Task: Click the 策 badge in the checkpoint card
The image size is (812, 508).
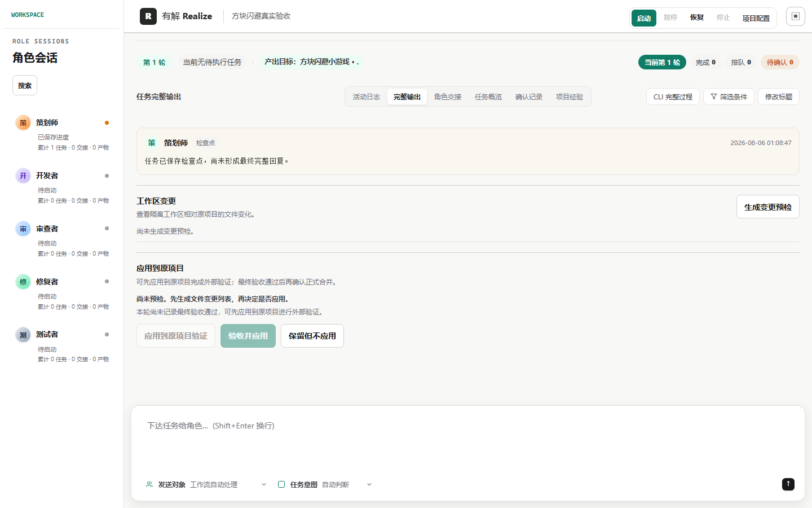Action: coord(152,143)
